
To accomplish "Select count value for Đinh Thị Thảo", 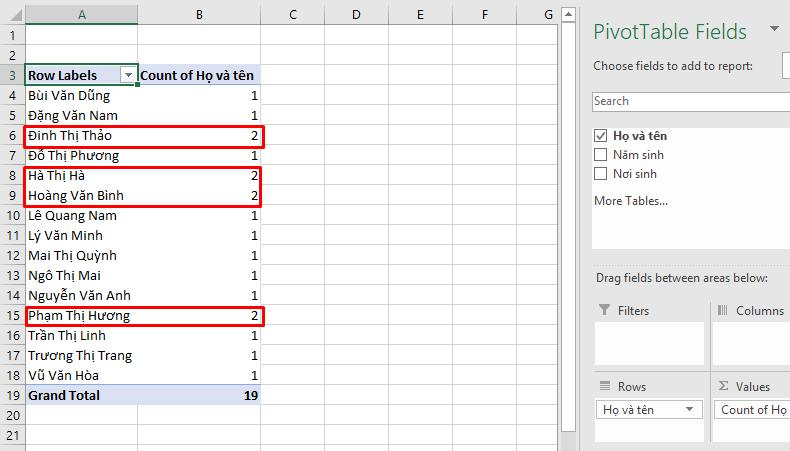I will coord(199,136).
